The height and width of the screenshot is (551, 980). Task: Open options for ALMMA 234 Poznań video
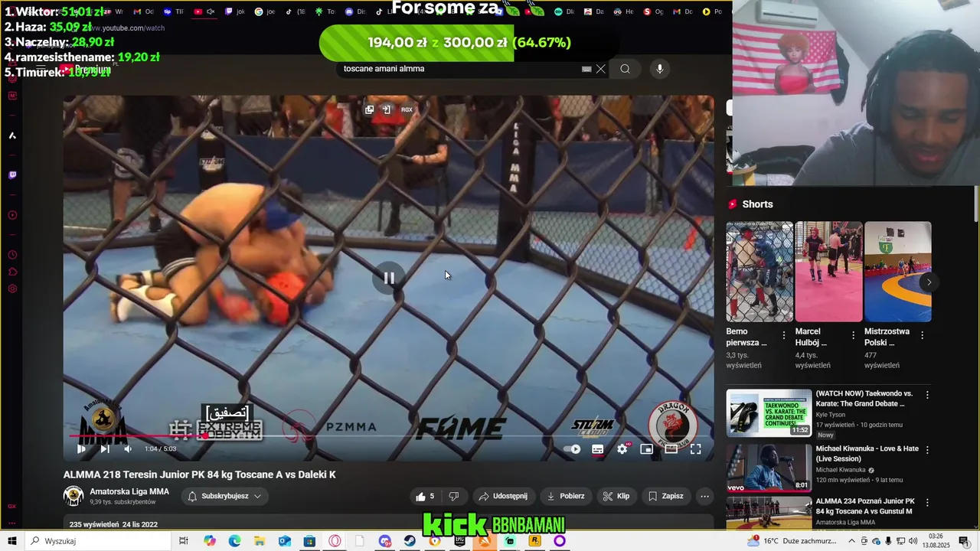point(927,503)
